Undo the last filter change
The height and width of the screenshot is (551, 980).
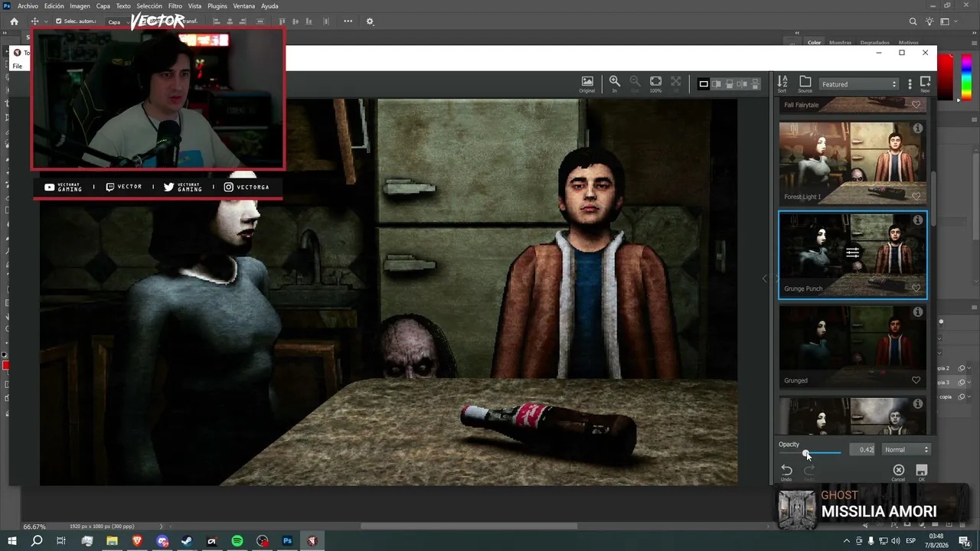[786, 471]
